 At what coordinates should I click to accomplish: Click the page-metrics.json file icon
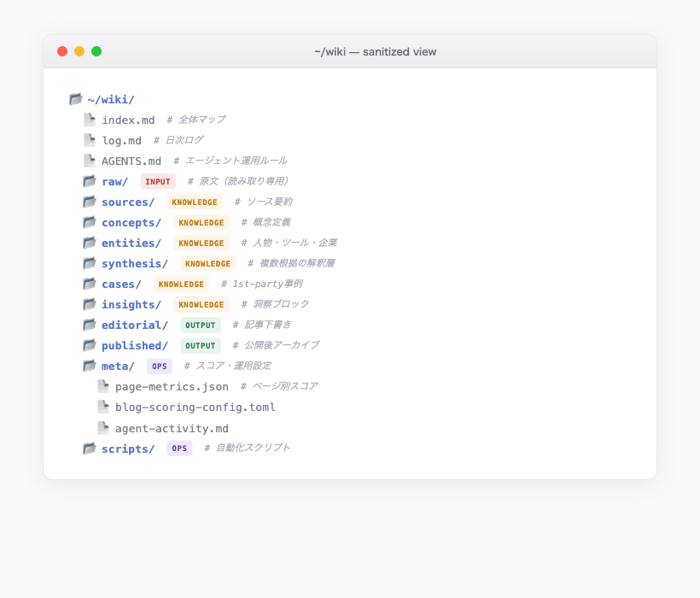click(103, 386)
